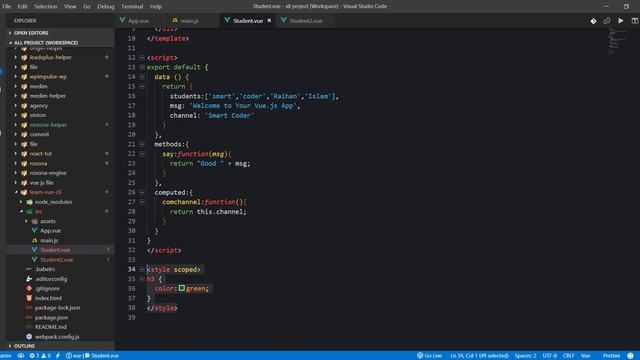Click the run play icon in editor toolbar
The height and width of the screenshot is (360, 640).
[x=620, y=20]
